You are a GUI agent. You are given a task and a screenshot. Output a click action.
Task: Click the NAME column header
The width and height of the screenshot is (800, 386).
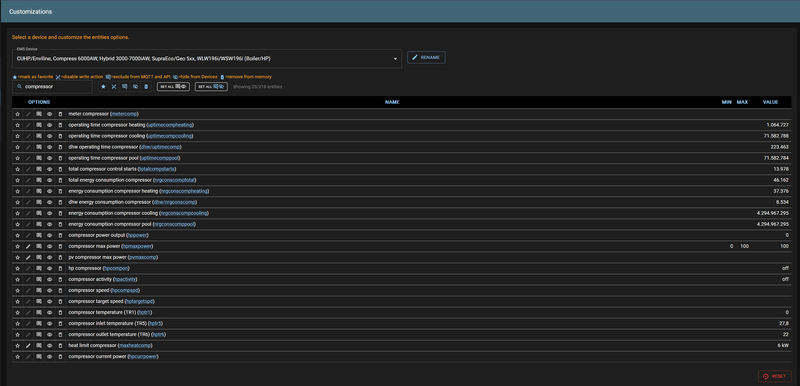point(392,102)
